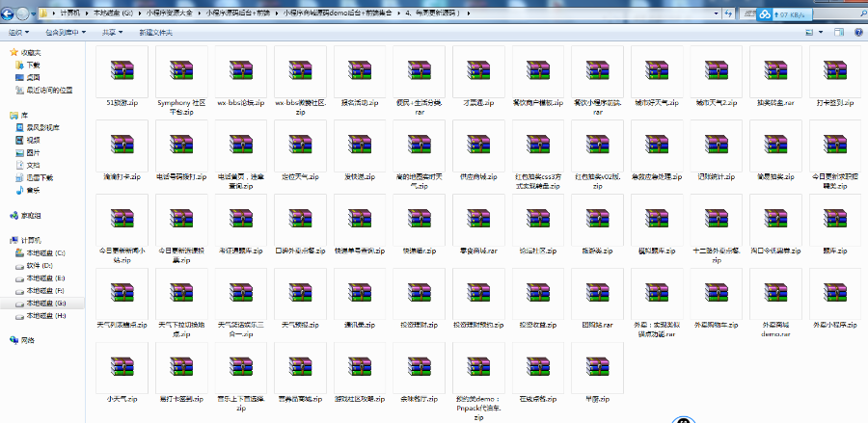Refresh the current folder view

pyautogui.click(x=730, y=13)
